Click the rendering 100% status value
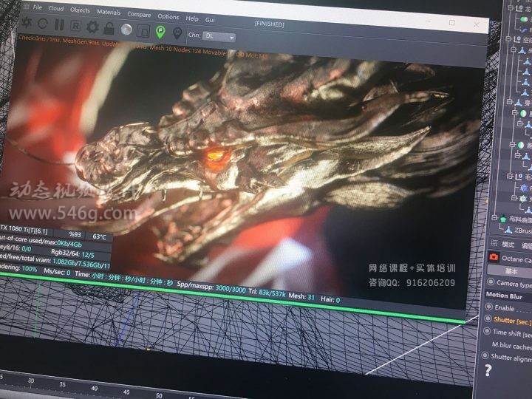532x399 pixels. tap(30, 269)
